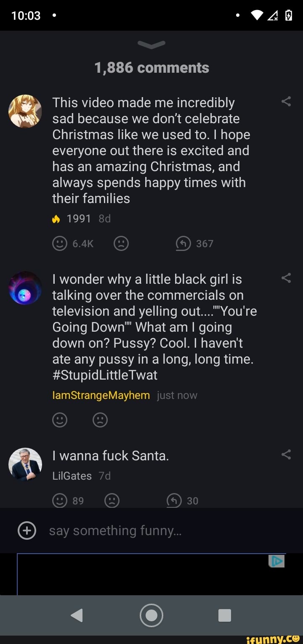Tap the LilGates profile picture
Screen dimensions: 303x644
pos(25,465)
